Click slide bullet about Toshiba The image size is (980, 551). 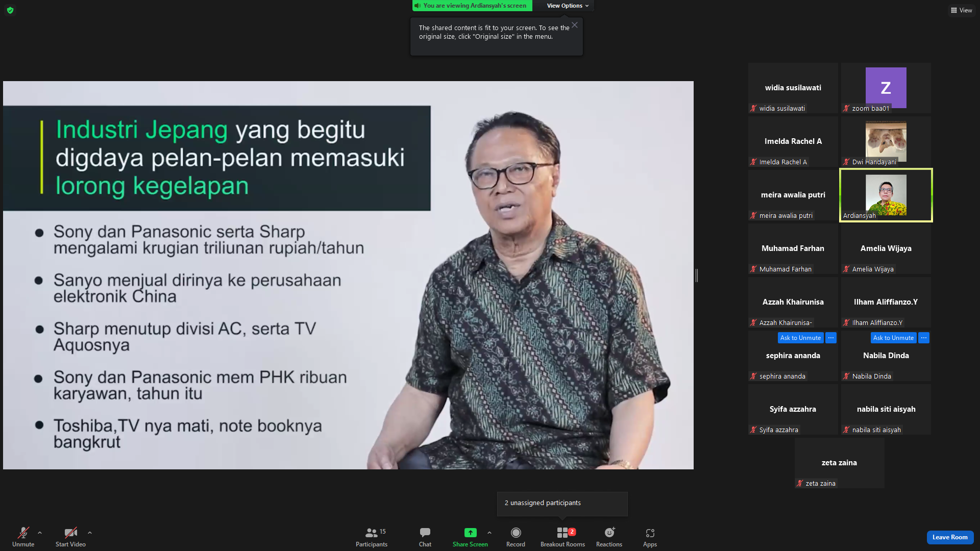[188, 434]
